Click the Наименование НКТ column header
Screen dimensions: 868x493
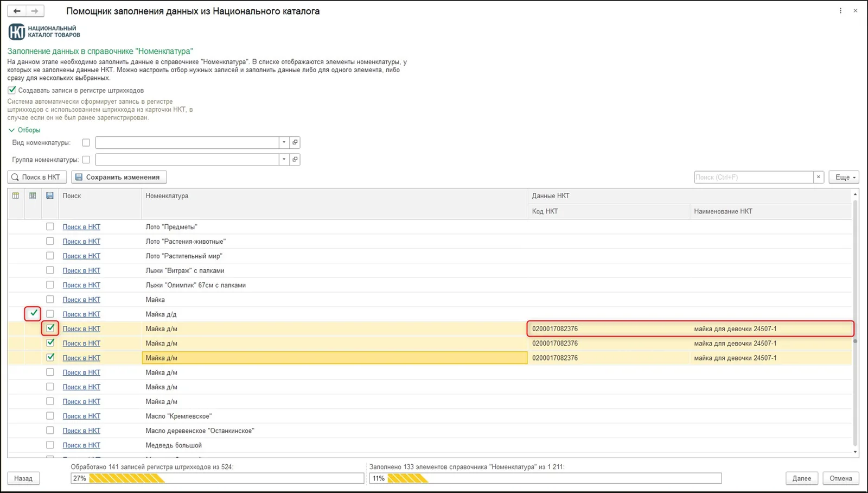[771, 211]
